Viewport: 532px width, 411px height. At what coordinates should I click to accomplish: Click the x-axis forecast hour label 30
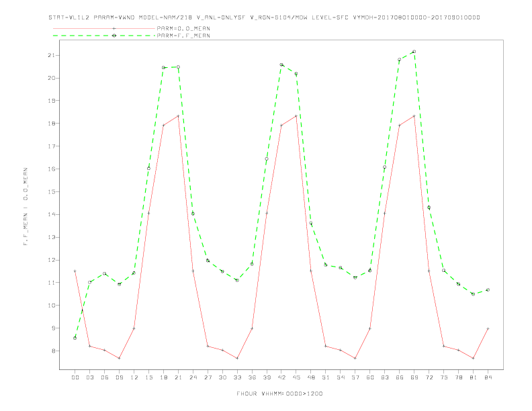[222, 377]
